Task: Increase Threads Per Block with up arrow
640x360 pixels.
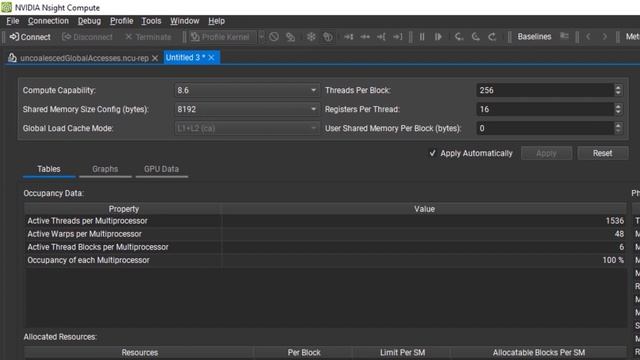Action: tap(618, 87)
